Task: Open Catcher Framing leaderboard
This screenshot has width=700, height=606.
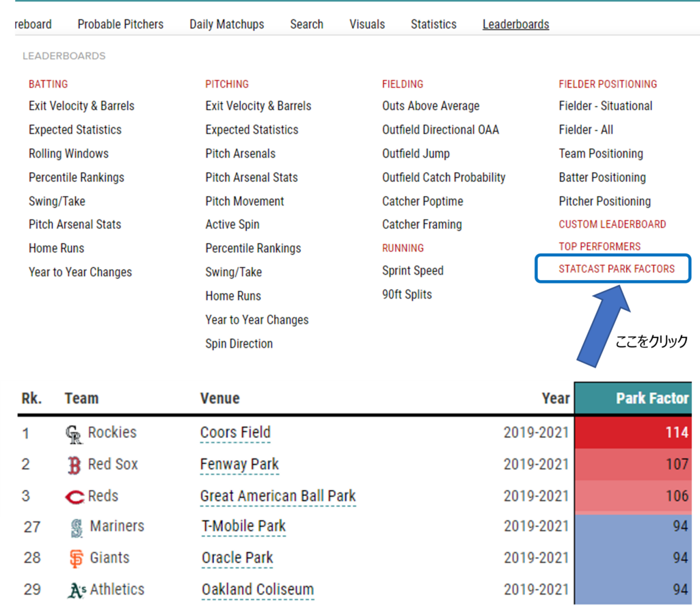Action: (422, 225)
